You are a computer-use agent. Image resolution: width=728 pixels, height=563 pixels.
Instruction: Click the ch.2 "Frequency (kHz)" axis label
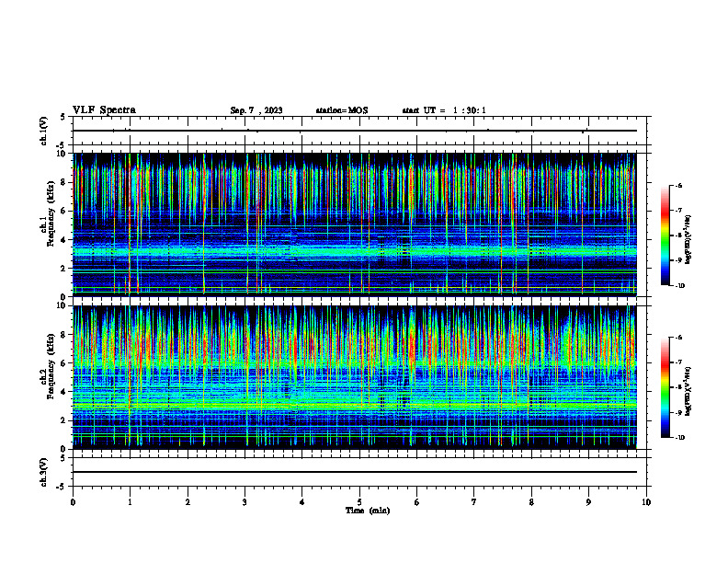pos(50,366)
